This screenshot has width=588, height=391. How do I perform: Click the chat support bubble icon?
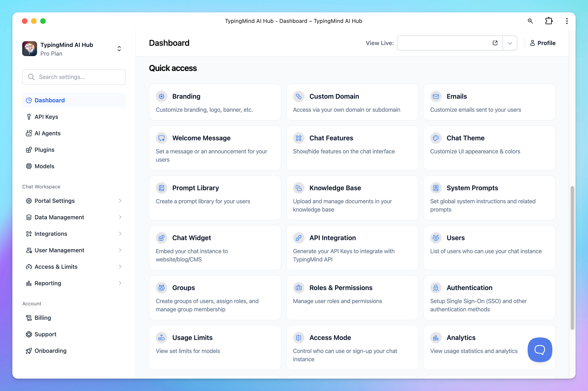click(x=540, y=350)
